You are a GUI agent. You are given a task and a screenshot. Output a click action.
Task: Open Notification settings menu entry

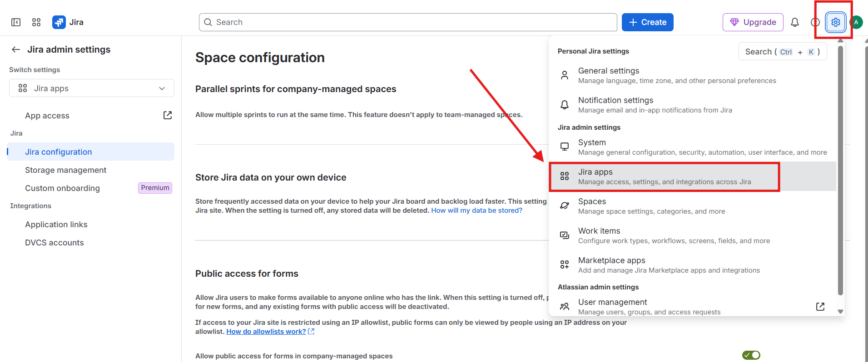pos(692,105)
